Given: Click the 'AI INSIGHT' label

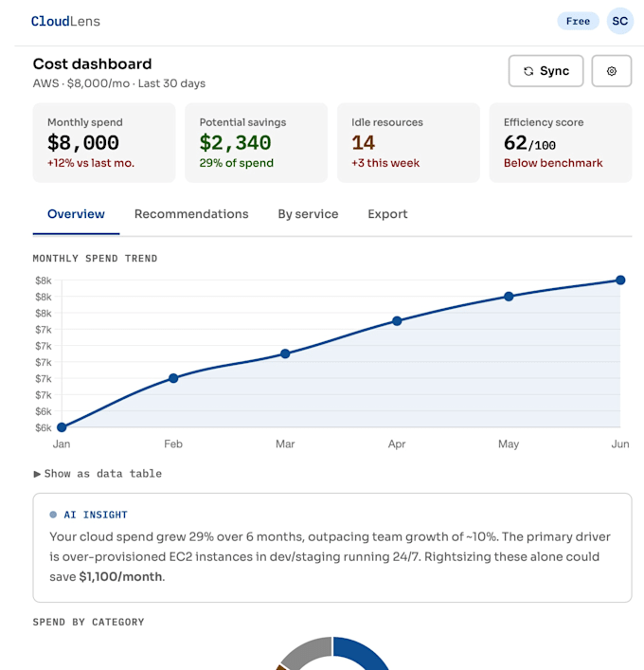Looking at the screenshot, I should (96, 515).
